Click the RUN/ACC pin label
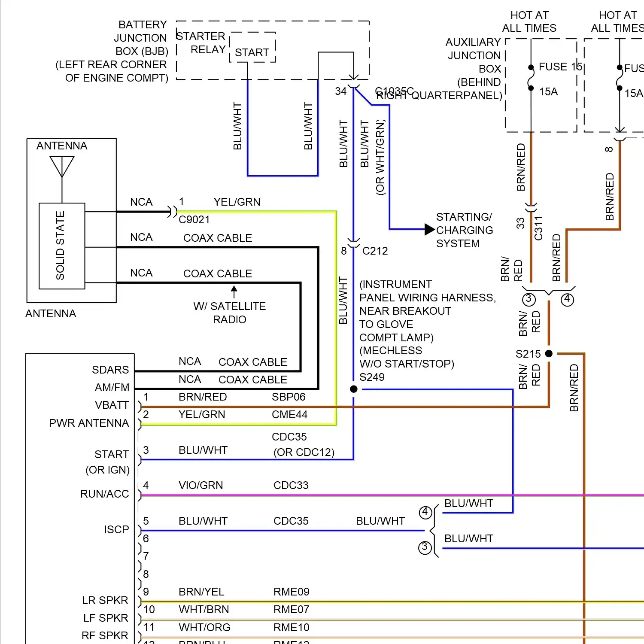Image resolution: width=644 pixels, height=644 pixels. click(105, 494)
